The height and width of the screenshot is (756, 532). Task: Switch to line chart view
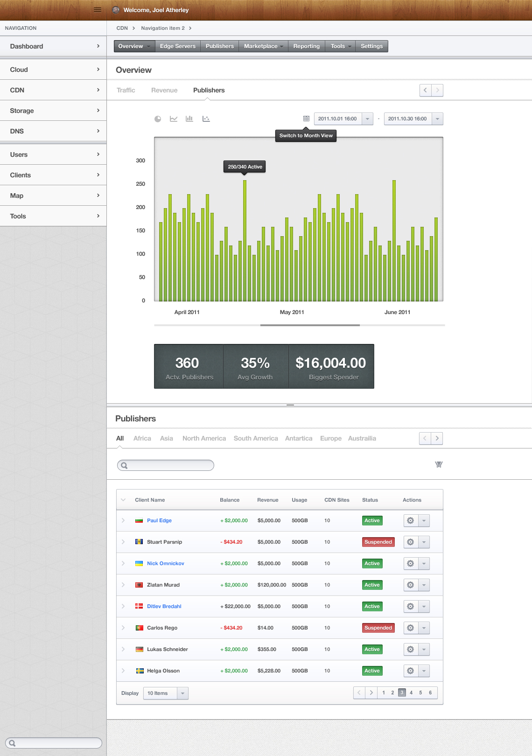[x=174, y=119]
